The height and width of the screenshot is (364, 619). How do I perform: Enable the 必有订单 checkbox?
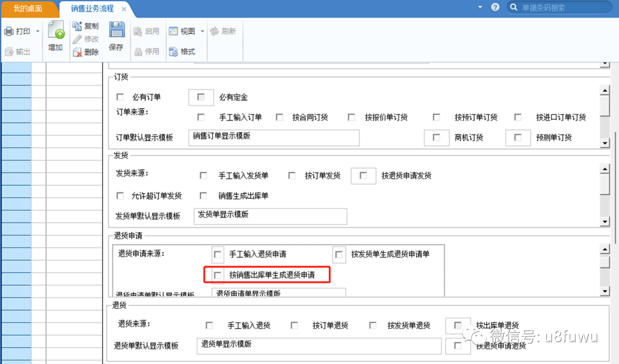120,97
